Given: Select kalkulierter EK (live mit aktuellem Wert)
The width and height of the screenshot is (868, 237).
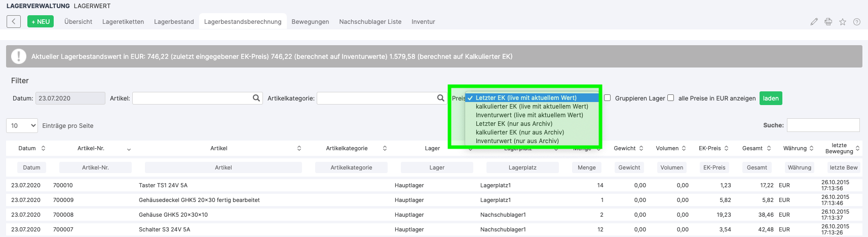Looking at the screenshot, I should (x=532, y=107).
